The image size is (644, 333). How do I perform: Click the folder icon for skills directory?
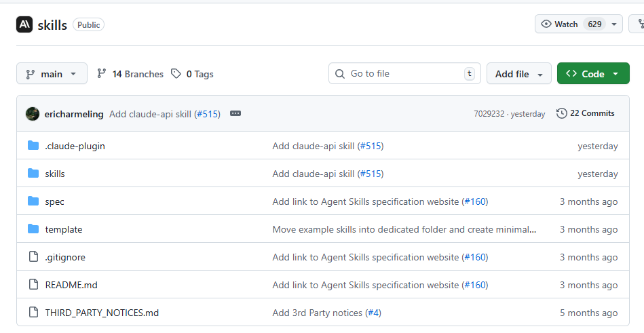pos(33,173)
